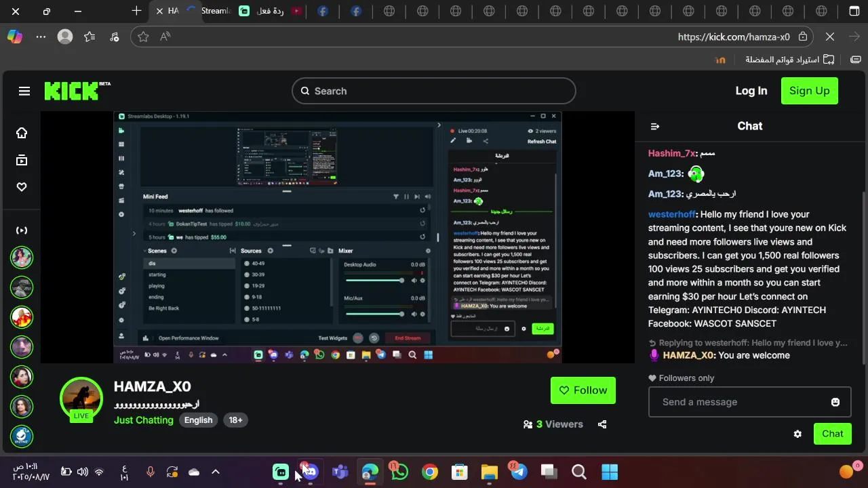Click the Kick Search field
The image size is (868, 488).
434,91
